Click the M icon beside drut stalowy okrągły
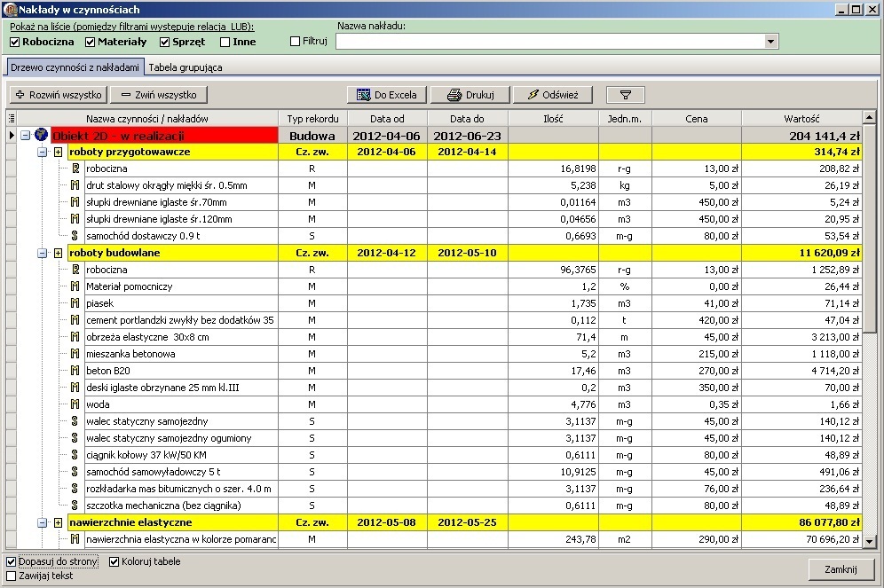Screen dimensions: 884x588 point(75,185)
